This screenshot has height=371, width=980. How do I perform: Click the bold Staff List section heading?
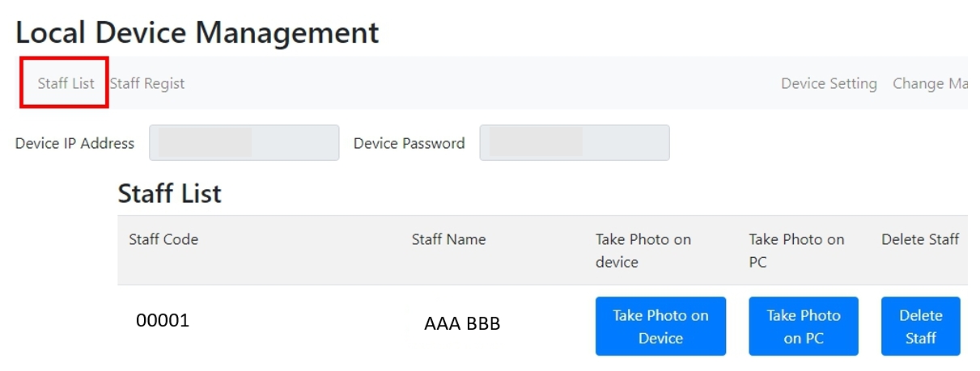coord(170,194)
